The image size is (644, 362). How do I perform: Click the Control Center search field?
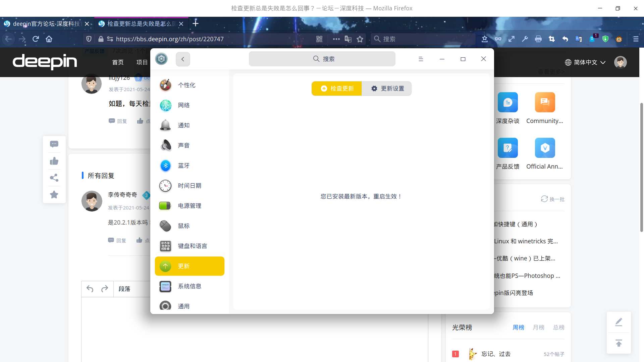pos(322,59)
